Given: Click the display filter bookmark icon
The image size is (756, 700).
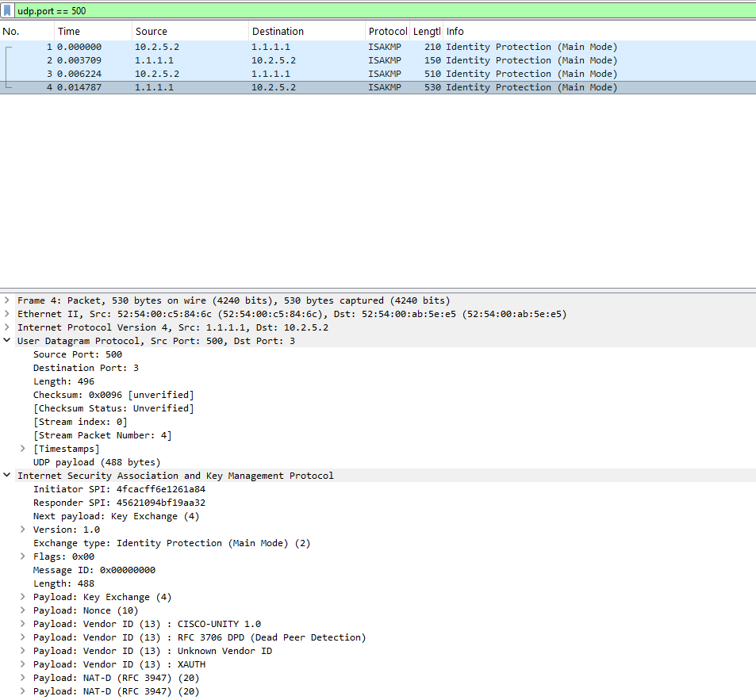Looking at the screenshot, I should 7,11.
